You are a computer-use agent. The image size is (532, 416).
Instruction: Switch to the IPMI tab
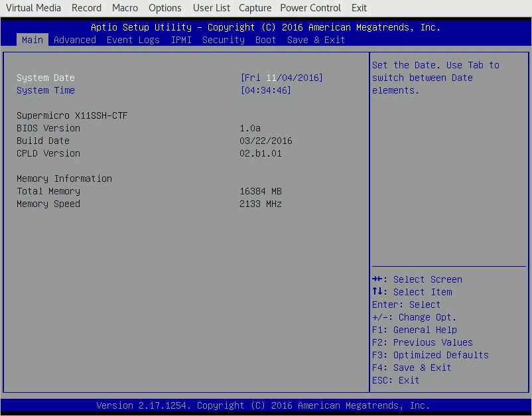pyautogui.click(x=181, y=40)
